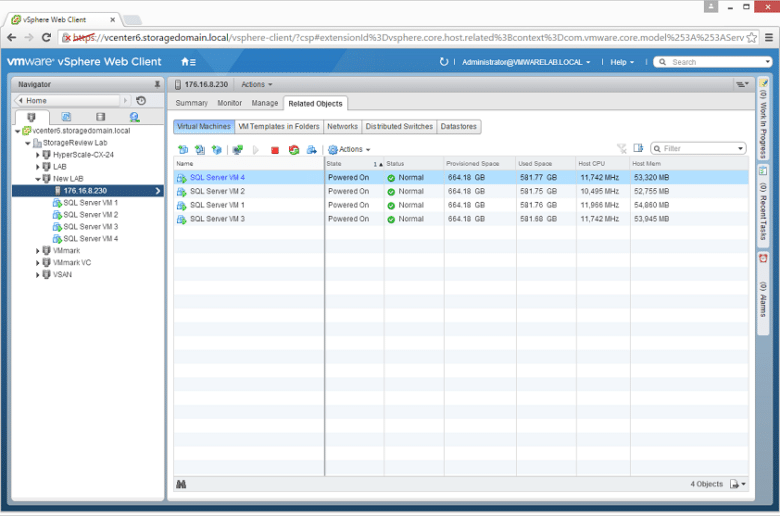
Task: Reload the browser page
Action: [46, 37]
